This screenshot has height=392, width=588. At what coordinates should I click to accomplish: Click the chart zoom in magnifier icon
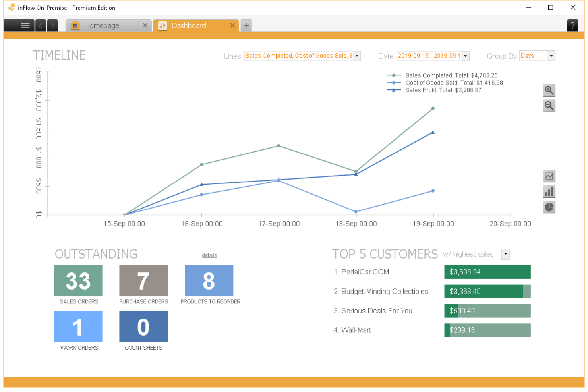[549, 90]
